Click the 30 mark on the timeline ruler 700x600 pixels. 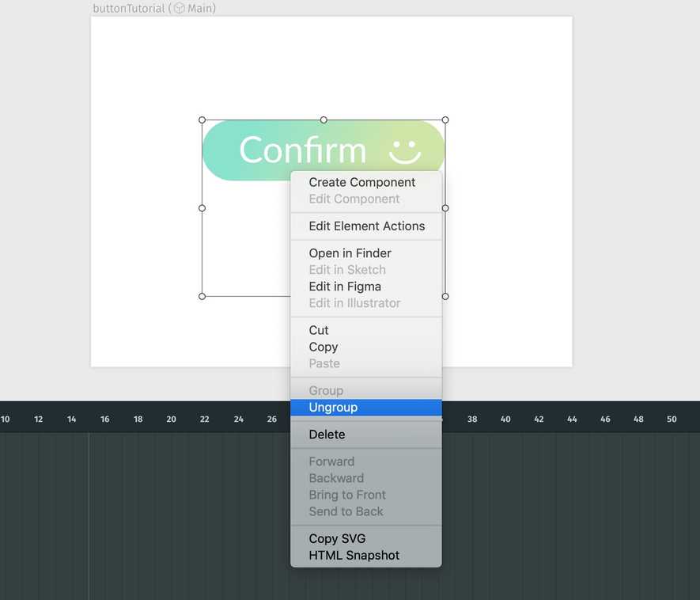(339, 418)
